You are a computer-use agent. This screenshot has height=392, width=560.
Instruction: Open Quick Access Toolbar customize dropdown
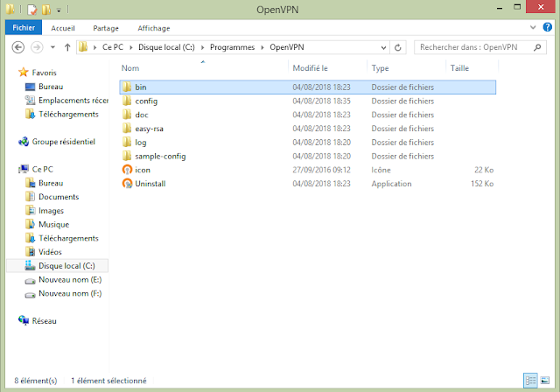click(x=59, y=10)
